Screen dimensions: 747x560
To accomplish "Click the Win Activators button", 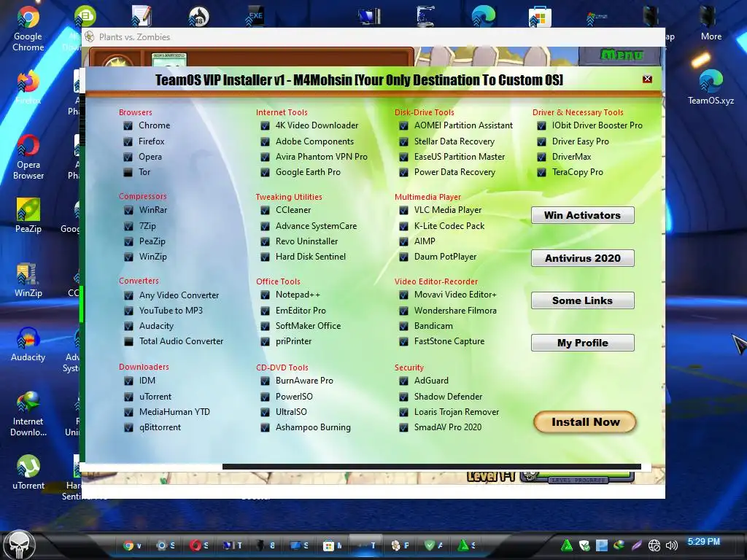I will coord(583,215).
